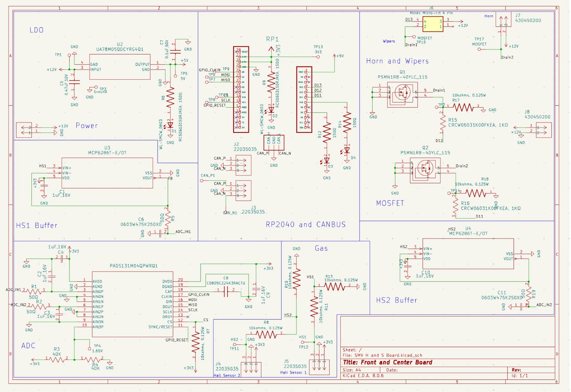Select resistor R5 50Ω symbol
The height and width of the screenshot is (392, 571).
[x=168, y=219]
